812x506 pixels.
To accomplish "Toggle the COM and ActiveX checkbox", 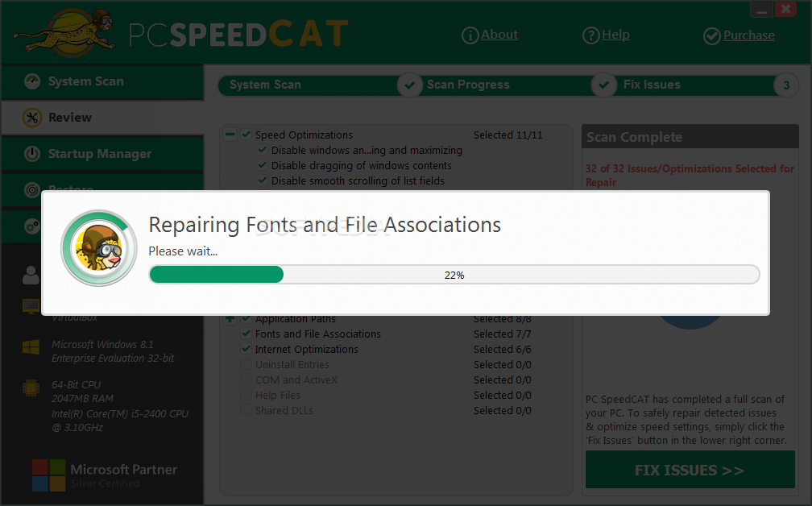I will [246, 379].
